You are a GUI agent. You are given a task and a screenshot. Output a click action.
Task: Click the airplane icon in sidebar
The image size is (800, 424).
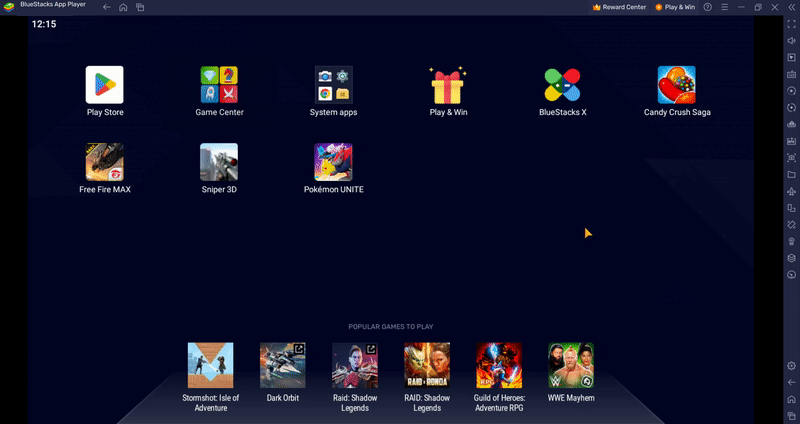pos(791,191)
